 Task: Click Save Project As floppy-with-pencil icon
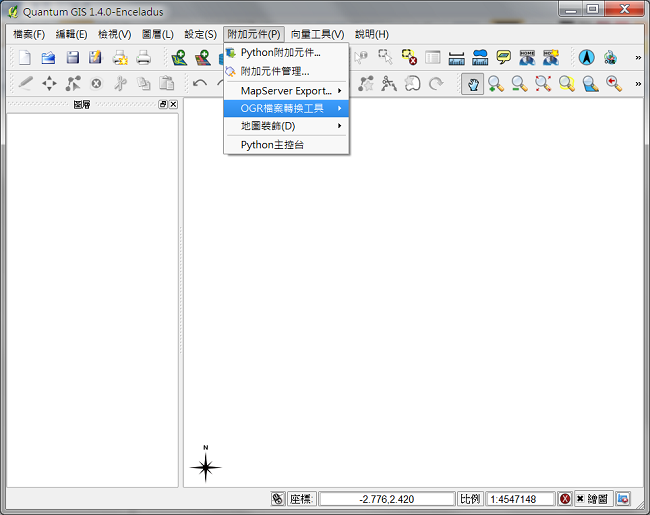coord(96,58)
